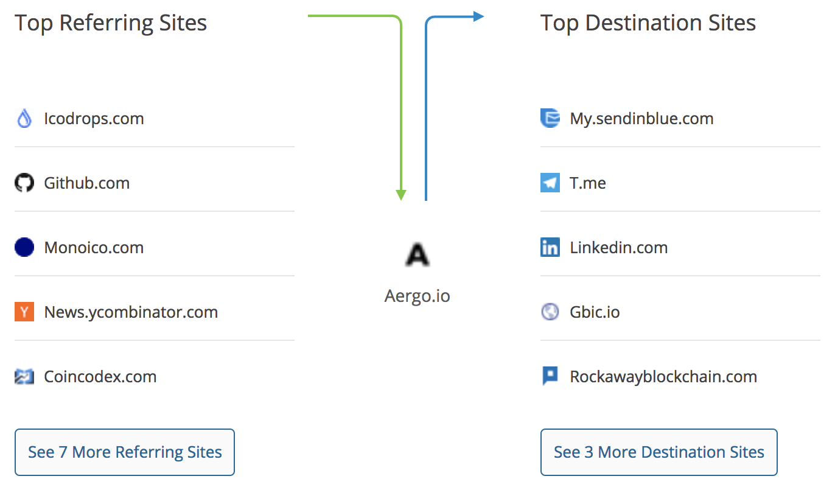This screenshot has height=504, width=835.
Task: Expand See 3 More Destination Sites
Action: [x=659, y=452]
